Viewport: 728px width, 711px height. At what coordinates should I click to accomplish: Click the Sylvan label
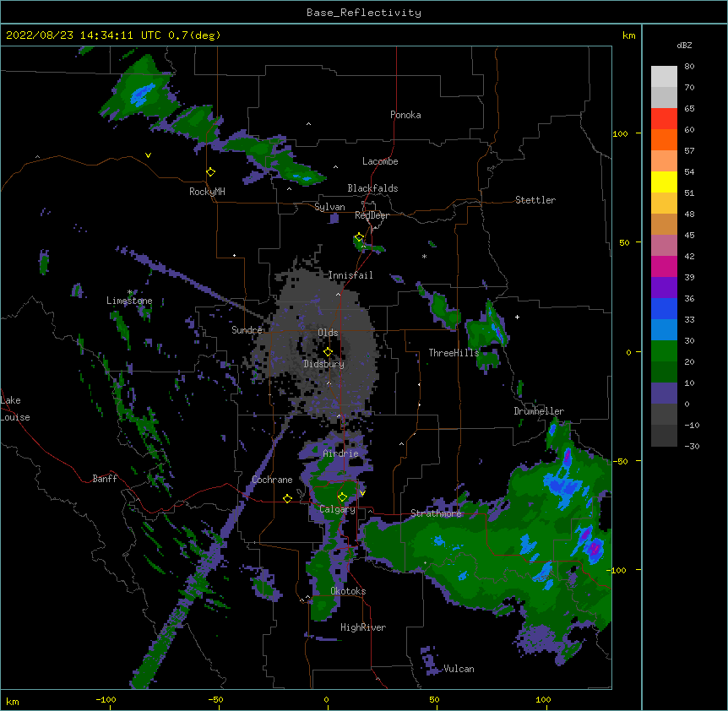click(329, 207)
